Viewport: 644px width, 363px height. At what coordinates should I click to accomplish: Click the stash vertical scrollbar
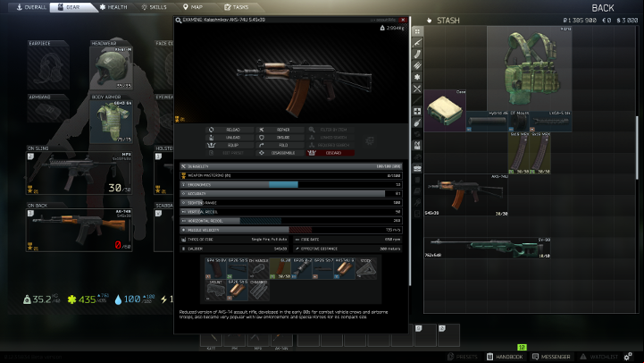[637, 148]
